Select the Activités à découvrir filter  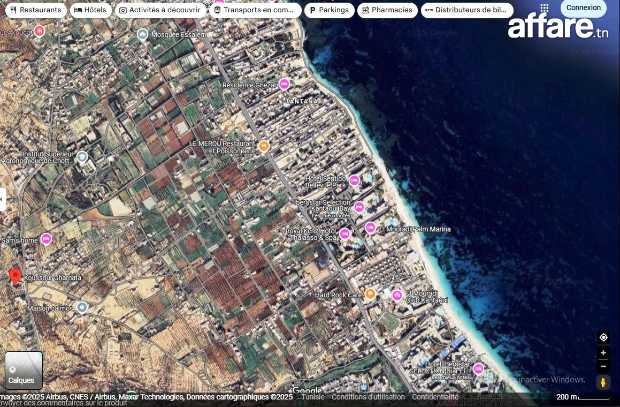point(160,10)
